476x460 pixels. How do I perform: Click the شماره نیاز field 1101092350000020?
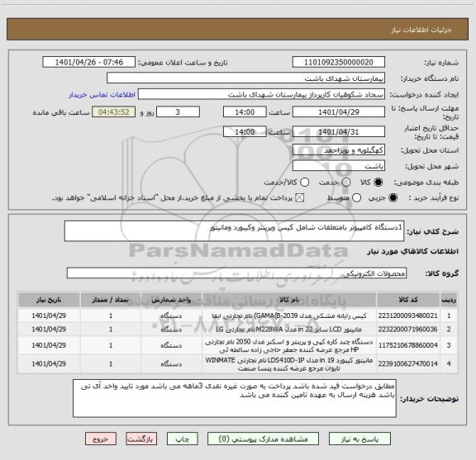click(339, 62)
